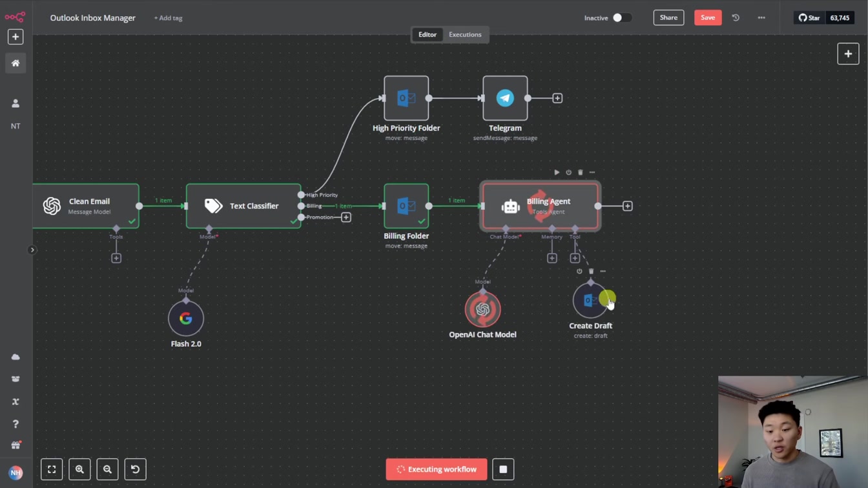Open the Variables icon in the sidebar
Viewport: 868px width, 488px height.
[15, 402]
